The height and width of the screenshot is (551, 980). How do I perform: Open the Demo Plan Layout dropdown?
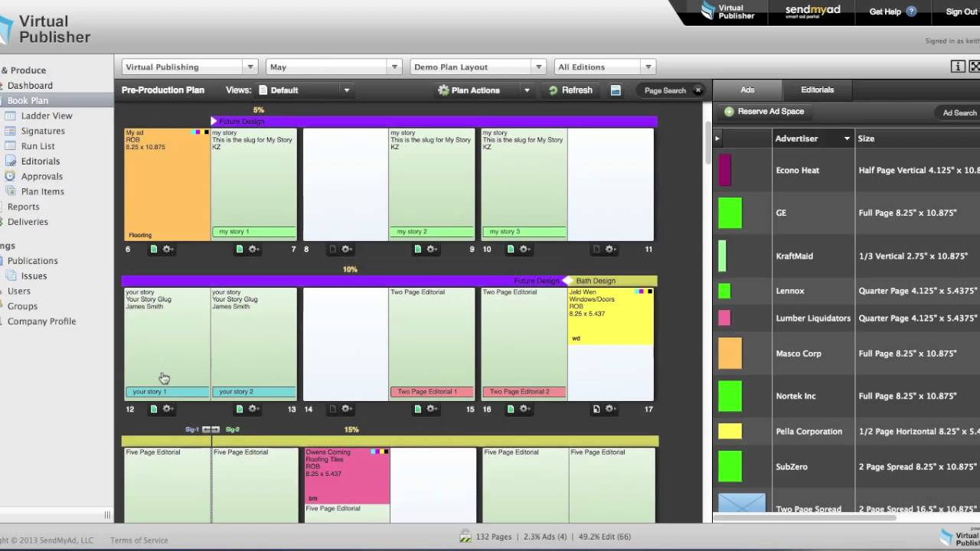coord(539,67)
